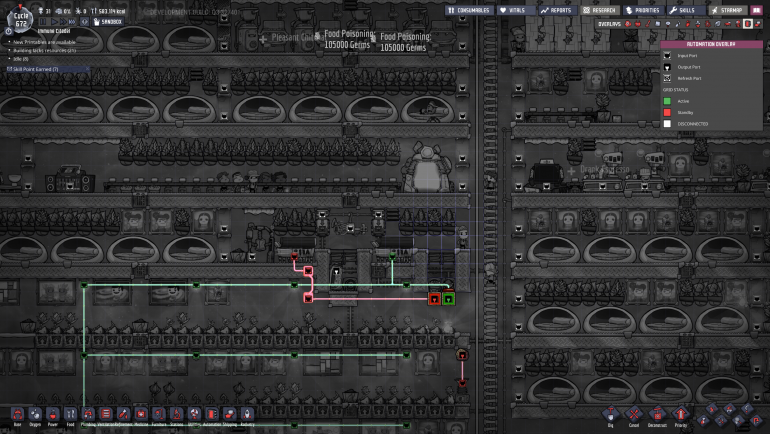Viewport: 770px width, 434px height.
Task: Open the Refinement build category
Action: [123, 415]
